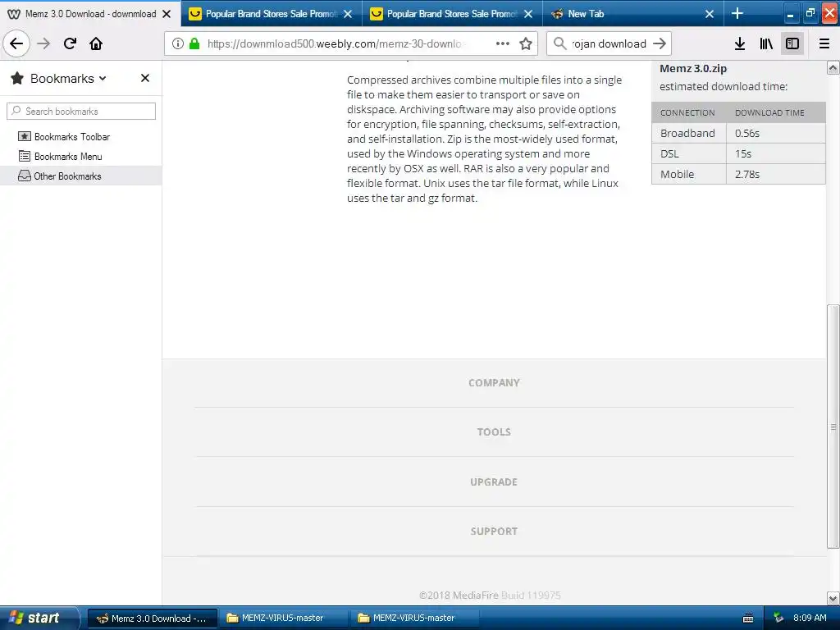Switch to first Popular Brand Stores tab
Viewport: 840px width, 630px height.
[271, 13]
